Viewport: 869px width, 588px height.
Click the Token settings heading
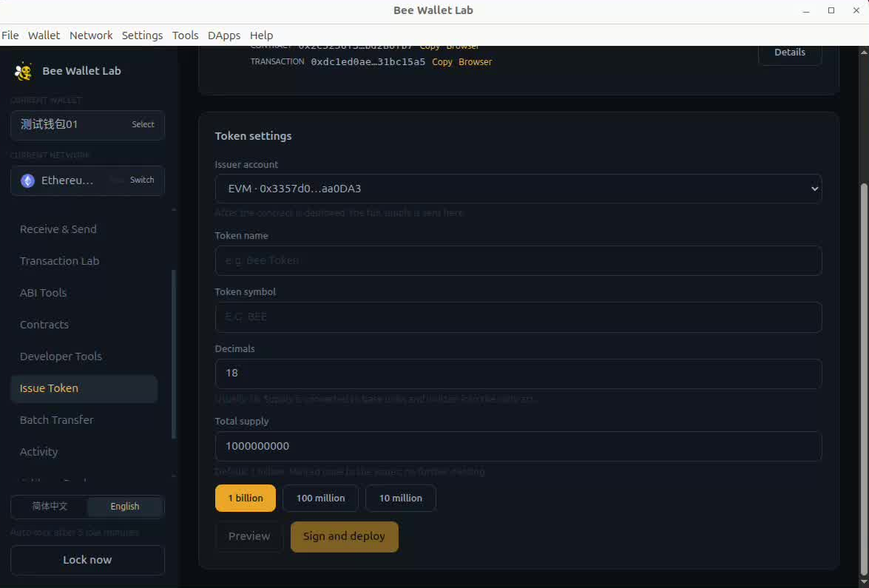point(253,136)
